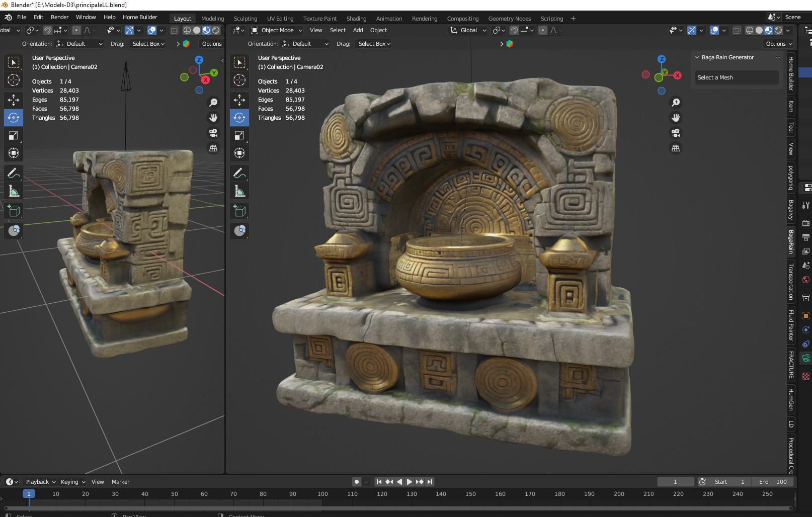Click the Select a Mesh button
This screenshot has height=517, width=812.
737,77
